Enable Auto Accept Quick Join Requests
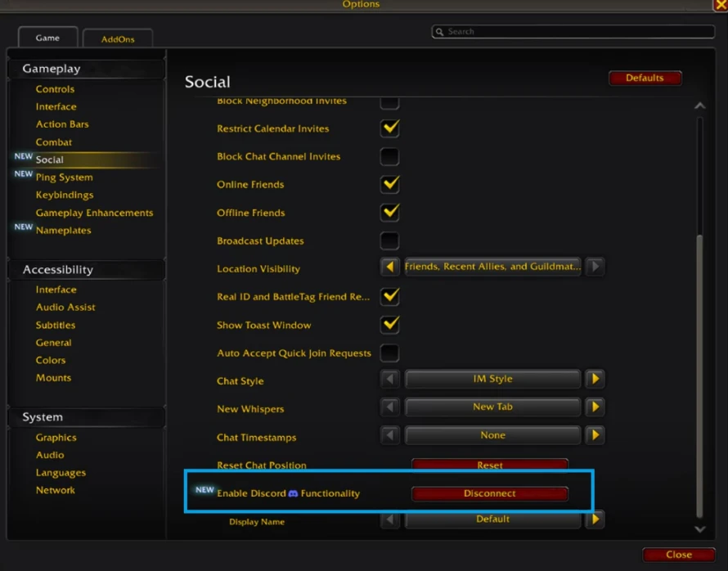This screenshot has height=571, width=728. click(x=389, y=353)
